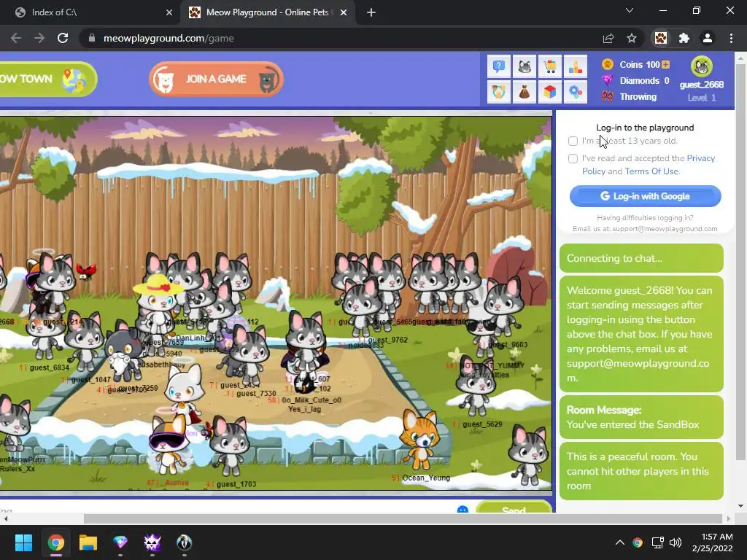Click the Meow Town button
The height and width of the screenshot is (560, 747).
tap(47, 79)
